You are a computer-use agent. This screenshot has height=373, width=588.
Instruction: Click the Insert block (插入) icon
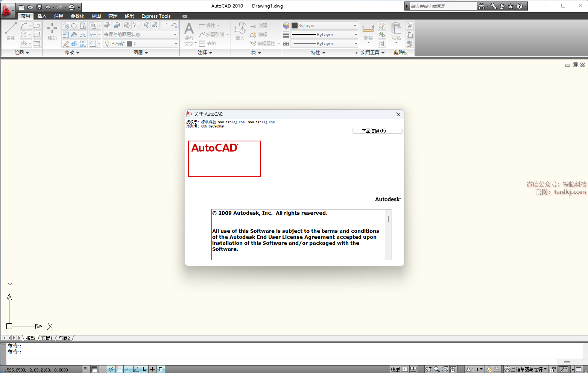(x=240, y=31)
